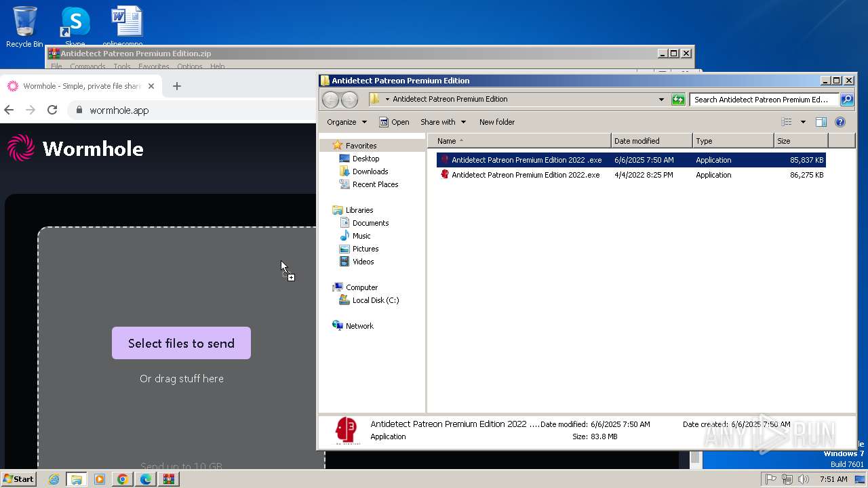868x488 pixels.
Task: Open WinRAR taskbar icon
Action: 169,479
